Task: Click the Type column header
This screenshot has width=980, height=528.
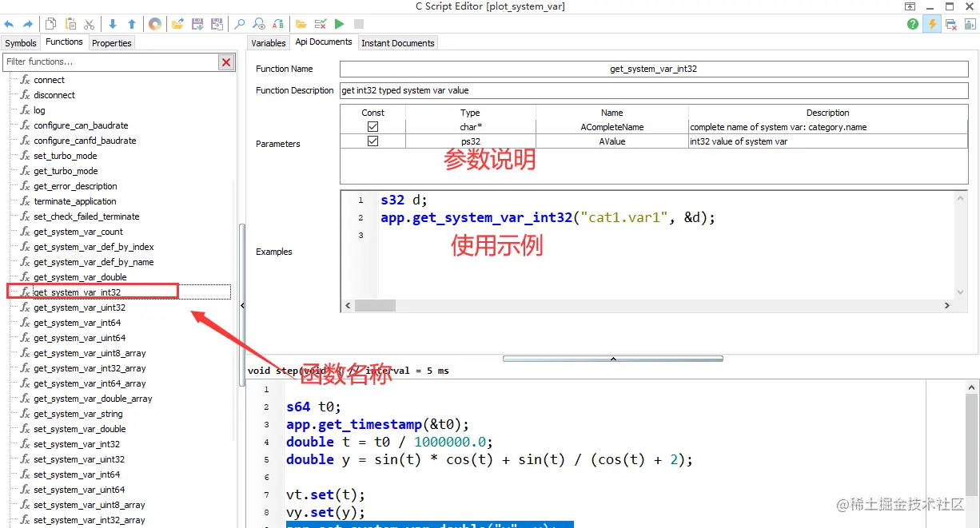Action: click(x=471, y=113)
